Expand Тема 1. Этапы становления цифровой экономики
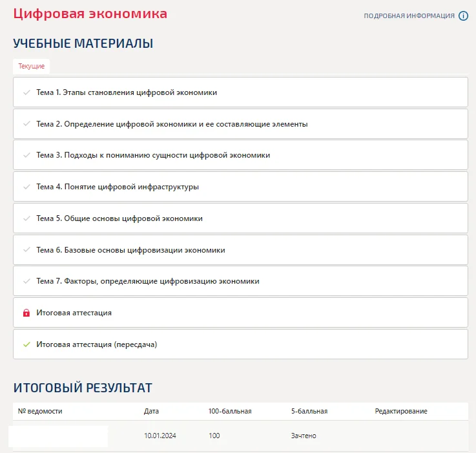 (240, 92)
